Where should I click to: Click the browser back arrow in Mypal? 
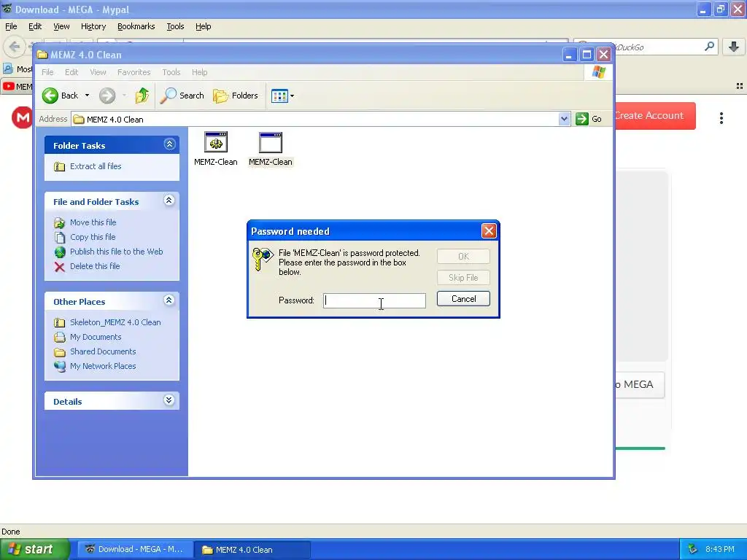15,47
